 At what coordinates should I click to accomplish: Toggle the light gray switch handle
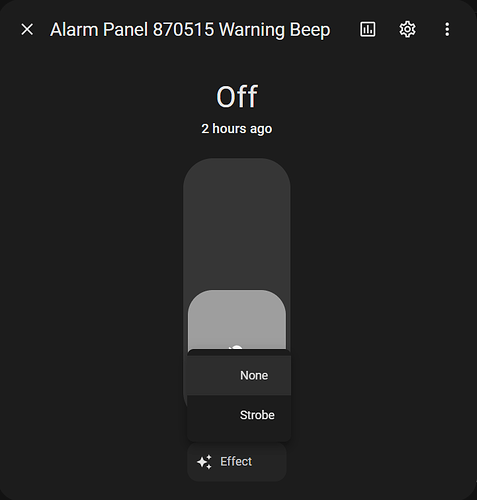pyautogui.click(x=237, y=319)
